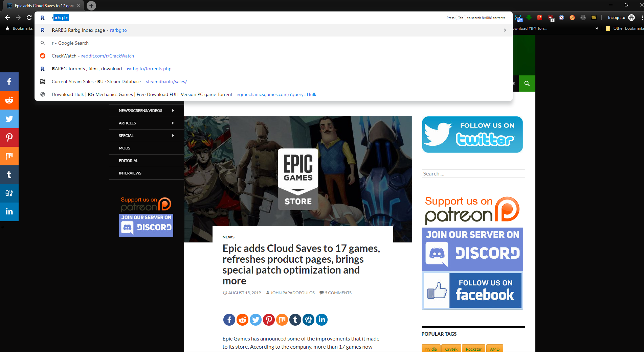644x352 pixels.
Task: Open the MODS menu item
Action: pos(125,148)
